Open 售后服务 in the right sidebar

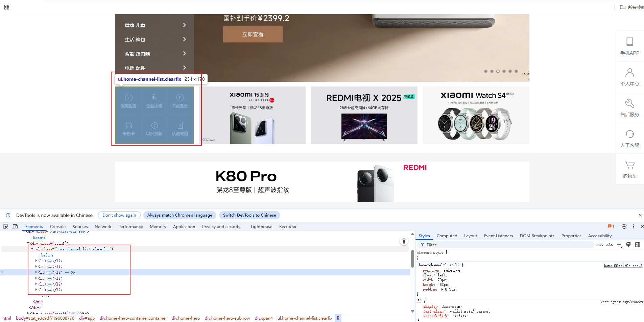(630, 107)
